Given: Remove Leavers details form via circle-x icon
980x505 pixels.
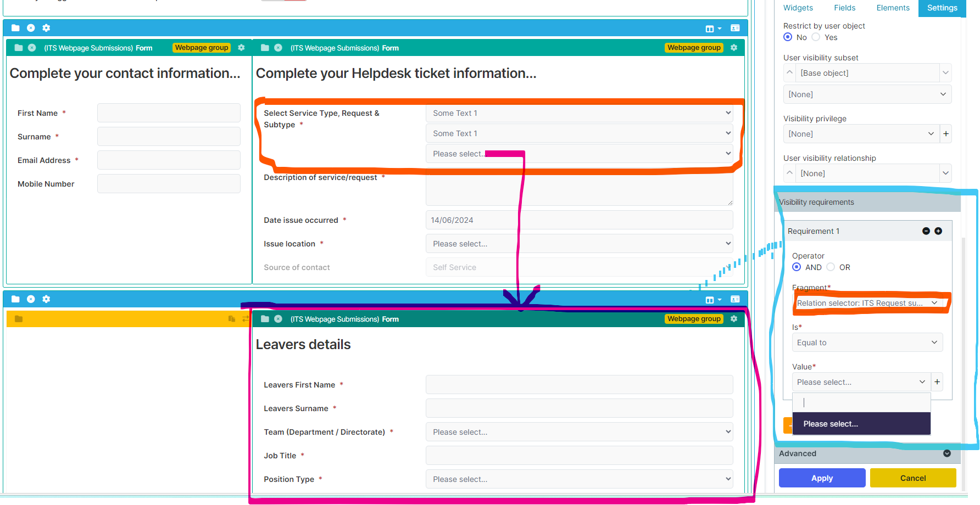Looking at the screenshot, I should click(278, 319).
